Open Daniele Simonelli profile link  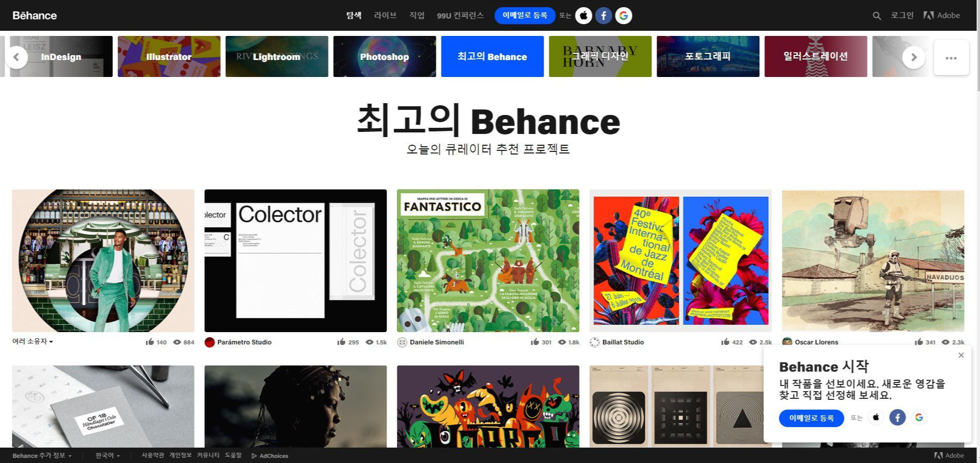pyautogui.click(x=437, y=342)
